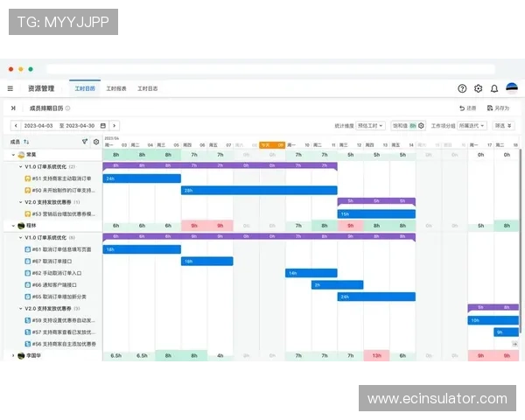This screenshot has height=420, width=525.
Task: Open task #67 取消订单接口
Action: click(x=52, y=262)
